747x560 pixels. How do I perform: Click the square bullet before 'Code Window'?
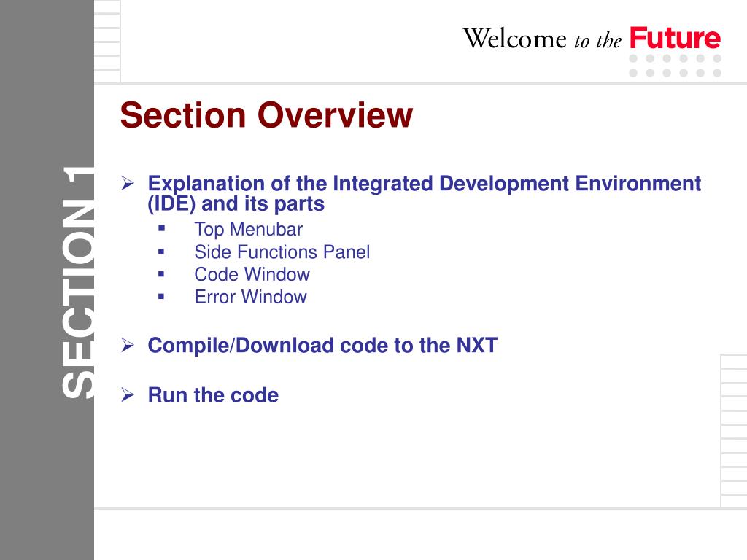[x=161, y=274]
